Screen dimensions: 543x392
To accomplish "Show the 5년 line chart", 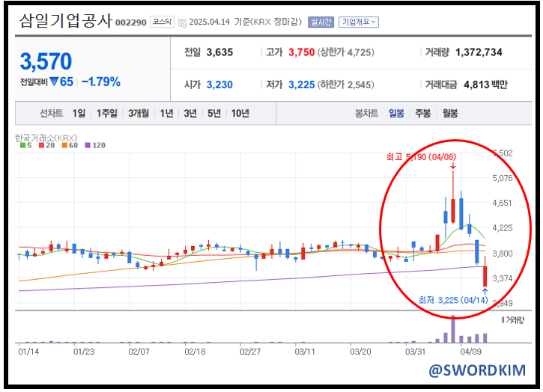I will (x=214, y=113).
